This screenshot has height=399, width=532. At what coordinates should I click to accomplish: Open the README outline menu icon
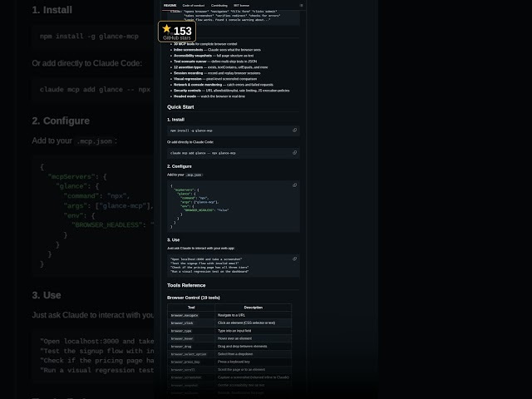pyautogui.click(x=301, y=6)
